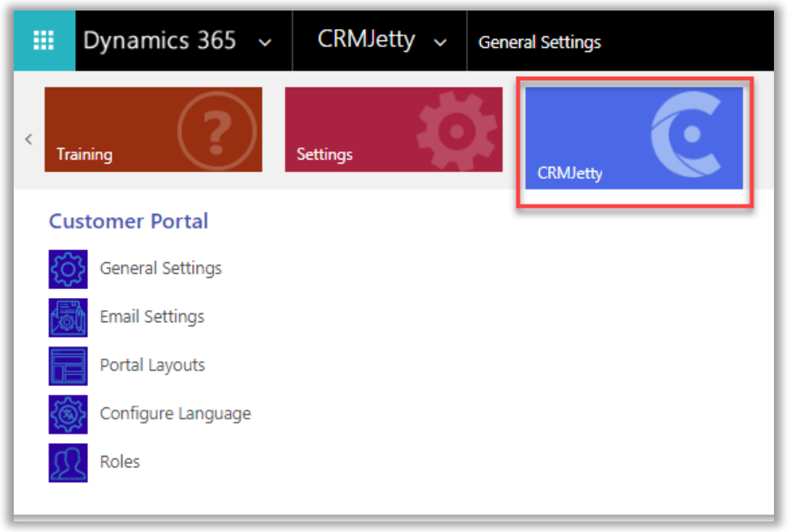Open the Training tile

(154, 130)
